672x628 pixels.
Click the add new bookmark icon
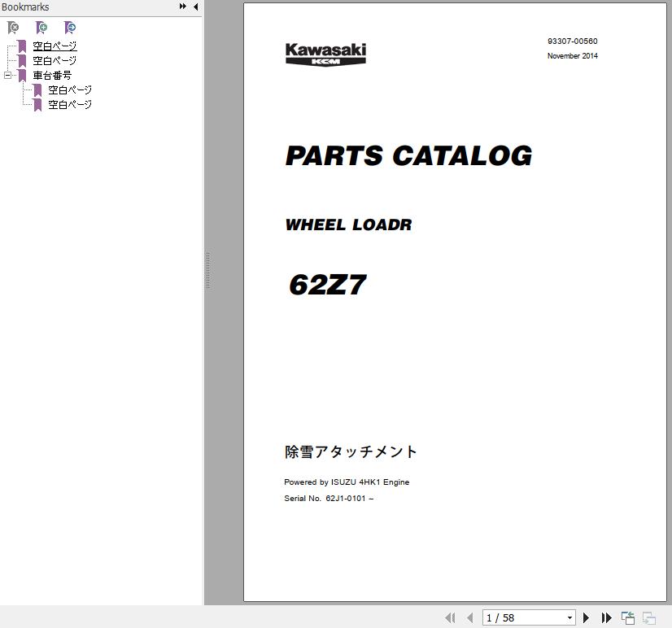point(41,28)
